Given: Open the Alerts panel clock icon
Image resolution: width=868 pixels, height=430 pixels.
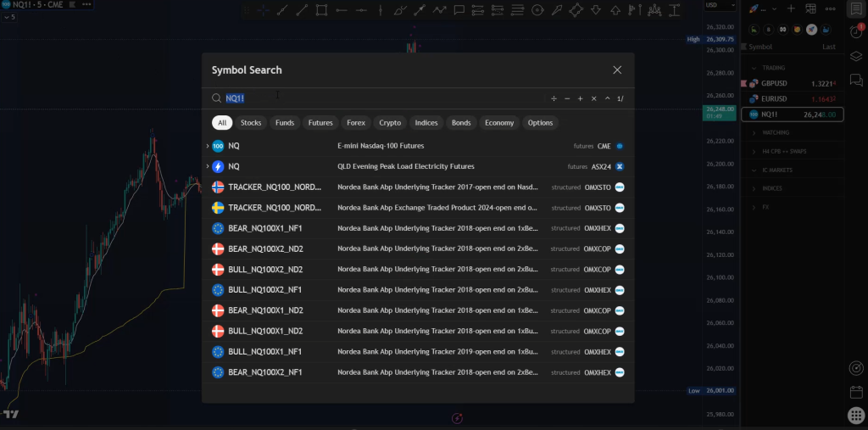Looking at the screenshot, I should (855, 32).
